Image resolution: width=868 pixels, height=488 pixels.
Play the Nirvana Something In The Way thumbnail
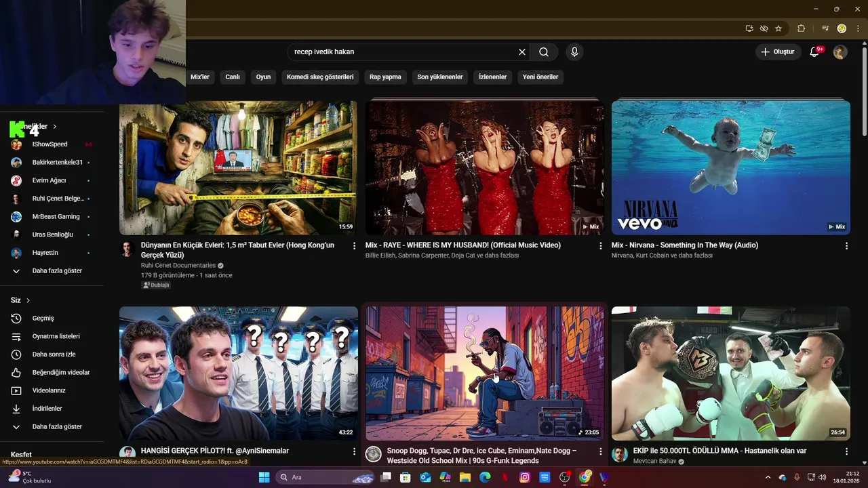pyautogui.click(x=731, y=167)
